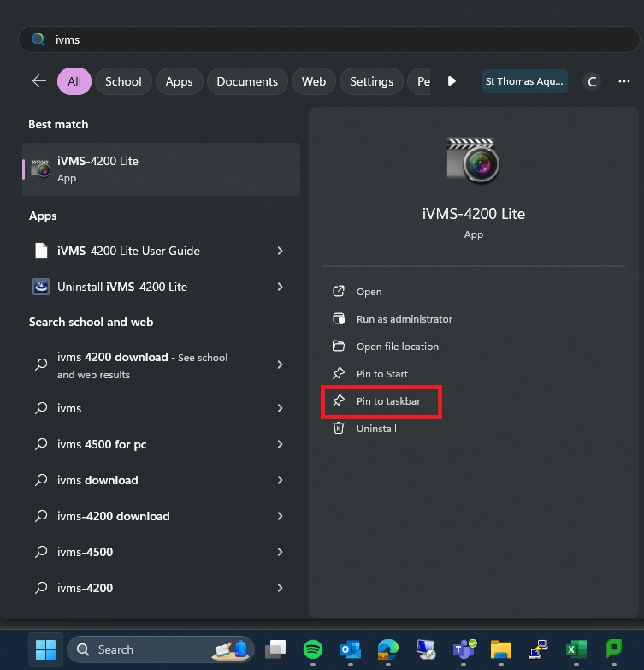Select Uninstall iVMS-4200 Lite app result

122,287
